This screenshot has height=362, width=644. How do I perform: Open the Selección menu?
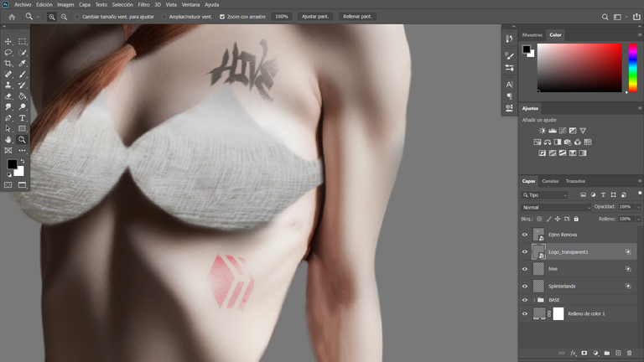[x=122, y=4]
